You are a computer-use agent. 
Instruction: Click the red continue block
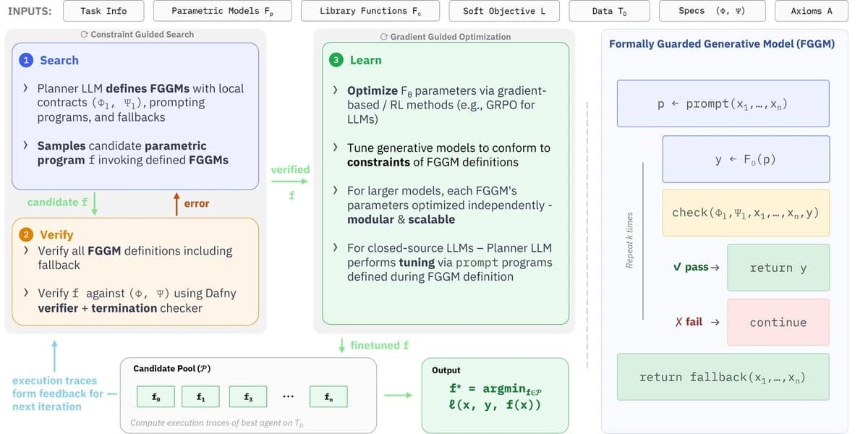click(778, 323)
